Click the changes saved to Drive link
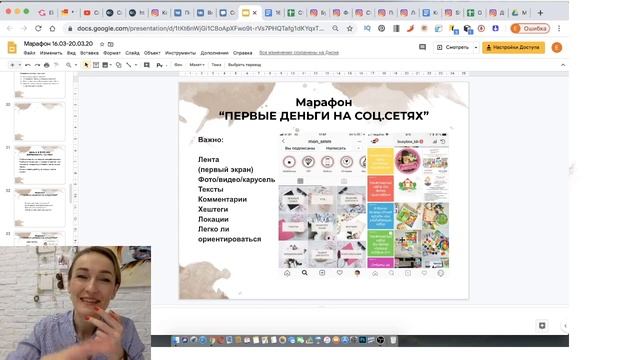640x360 pixels. (x=299, y=53)
